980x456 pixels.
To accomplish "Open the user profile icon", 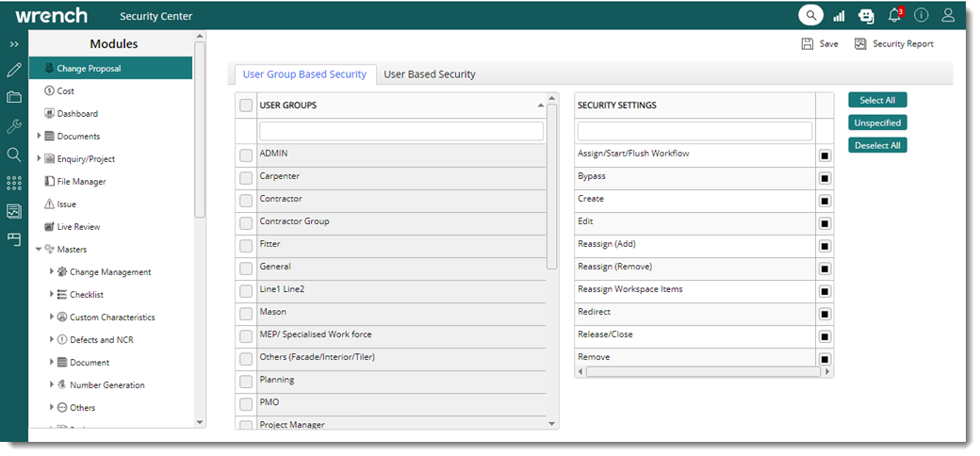I will point(948,15).
